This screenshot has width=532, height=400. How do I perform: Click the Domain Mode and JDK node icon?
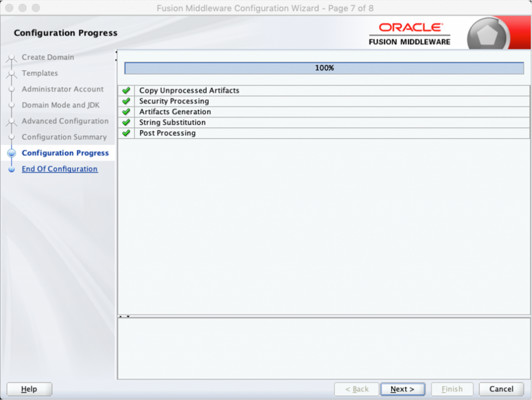point(11,105)
